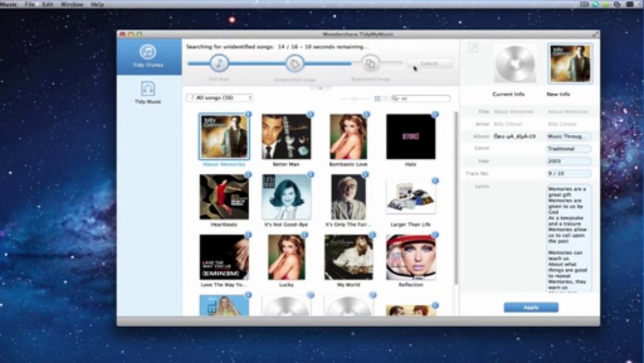Select the About Memories album cover
Image resolution: width=644 pixels, height=363 pixels.
tap(224, 136)
